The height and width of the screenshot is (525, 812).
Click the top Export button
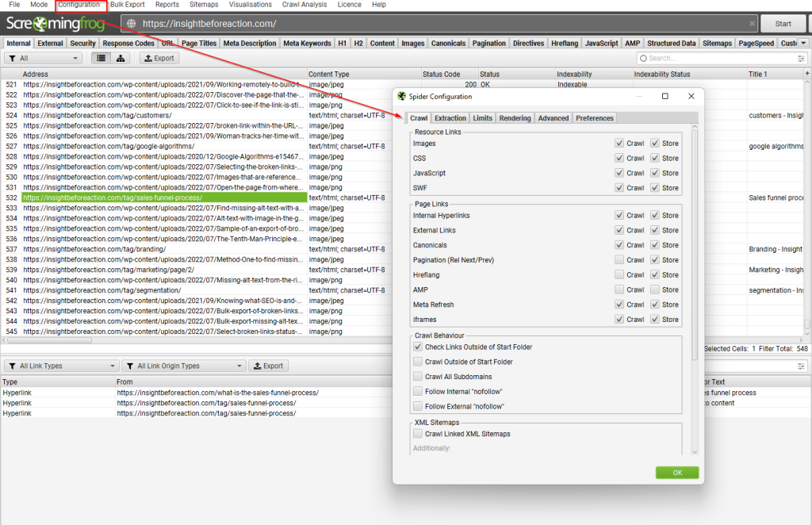(159, 59)
